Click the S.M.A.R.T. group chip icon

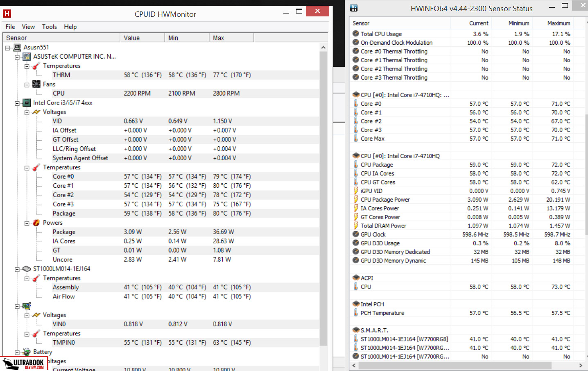point(356,330)
